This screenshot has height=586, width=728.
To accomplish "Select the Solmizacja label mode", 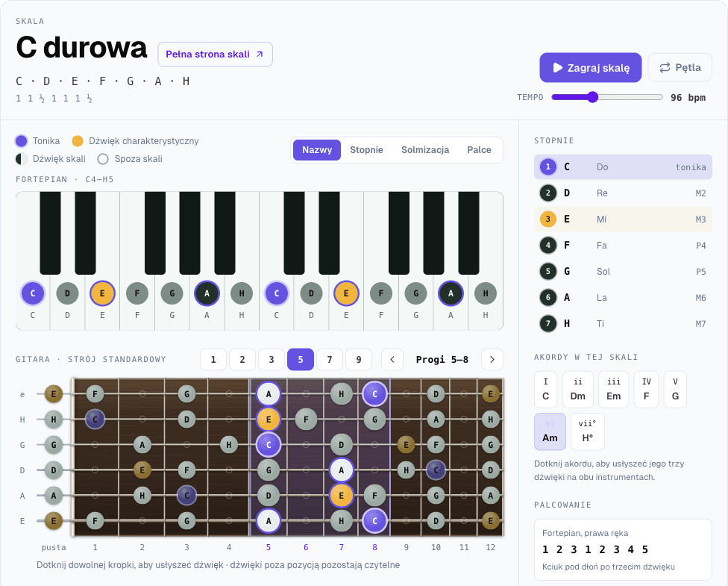I will point(425,149).
